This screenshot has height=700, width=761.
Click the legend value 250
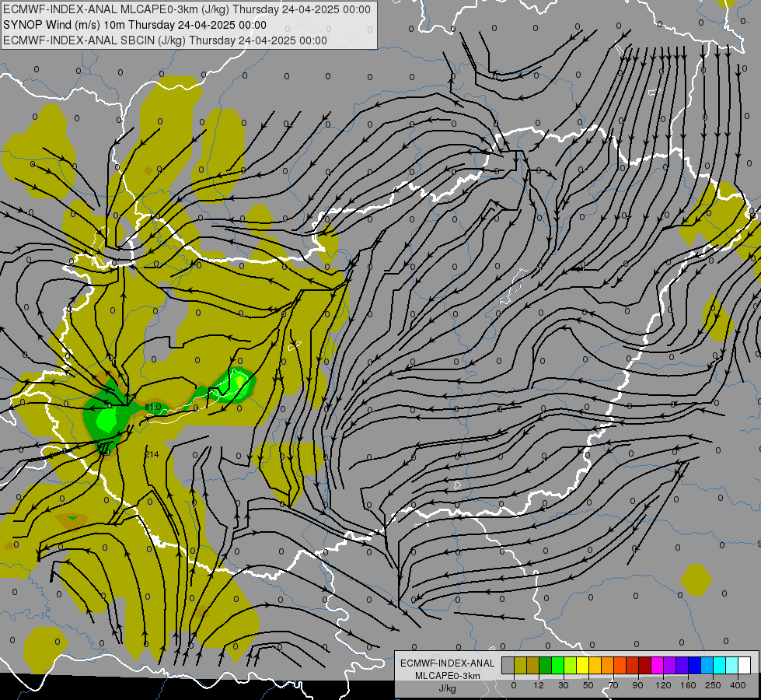click(x=713, y=685)
